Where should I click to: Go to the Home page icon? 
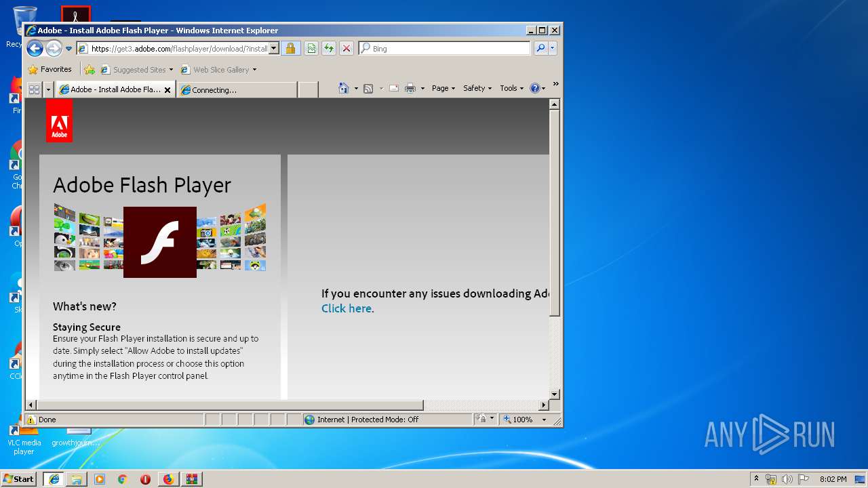click(x=344, y=88)
